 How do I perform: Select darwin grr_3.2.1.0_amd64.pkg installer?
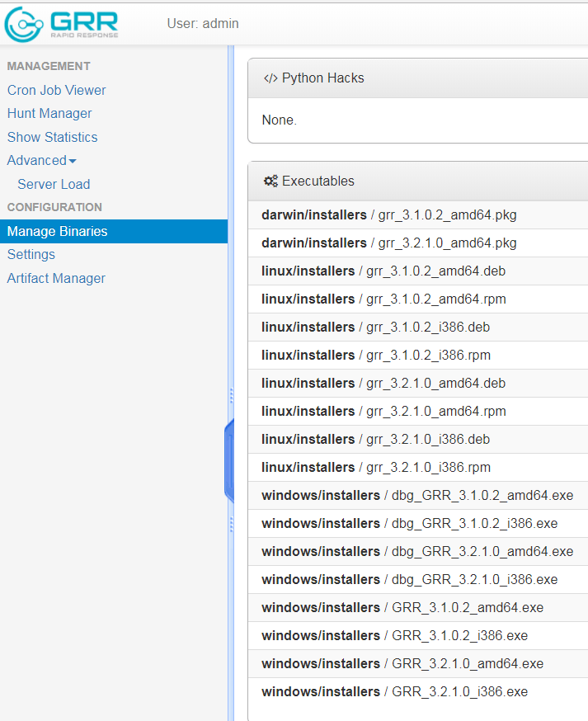tap(417, 243)
